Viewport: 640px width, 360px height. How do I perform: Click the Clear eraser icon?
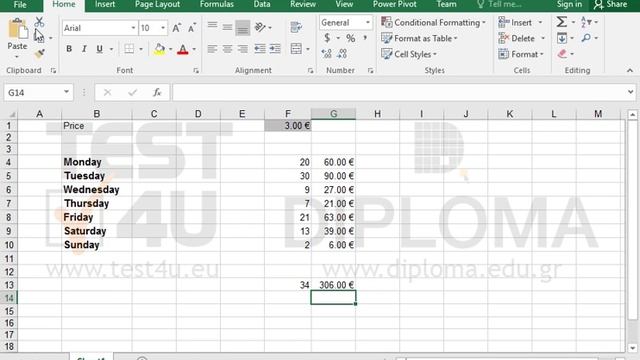pos(562,54)
